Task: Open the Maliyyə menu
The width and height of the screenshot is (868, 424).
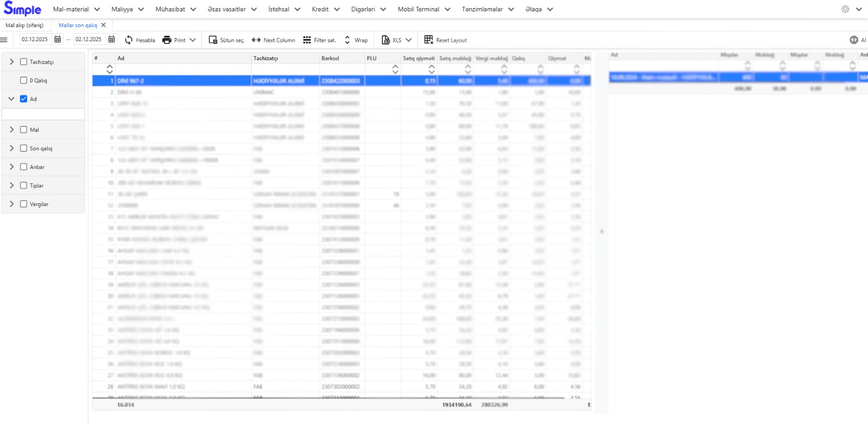Action: click(x=127, y=9)
